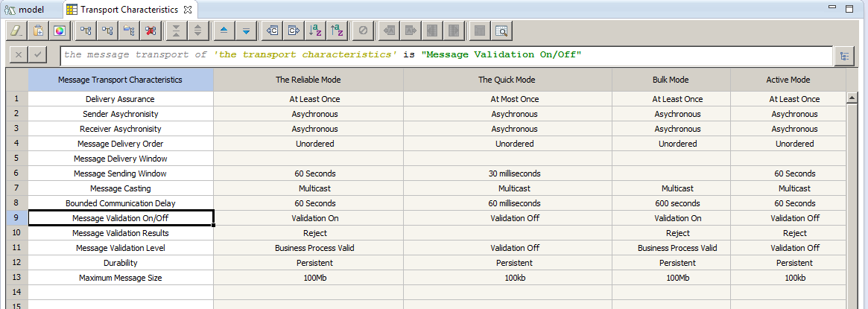Image resolution: width=868 pixels, height=309 pixels.
Task: Click the eraser clear icon in toolbar
Action: point(16,31)
